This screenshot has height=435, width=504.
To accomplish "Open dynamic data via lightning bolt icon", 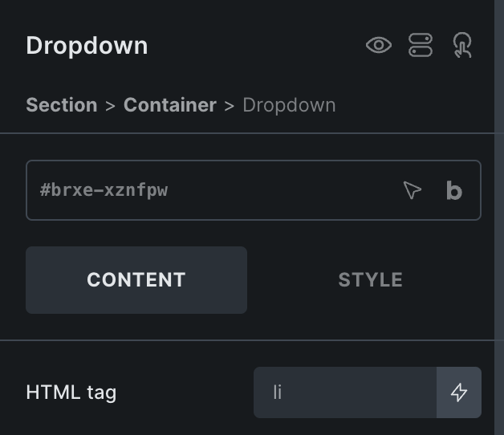I will tap(459, 392).
